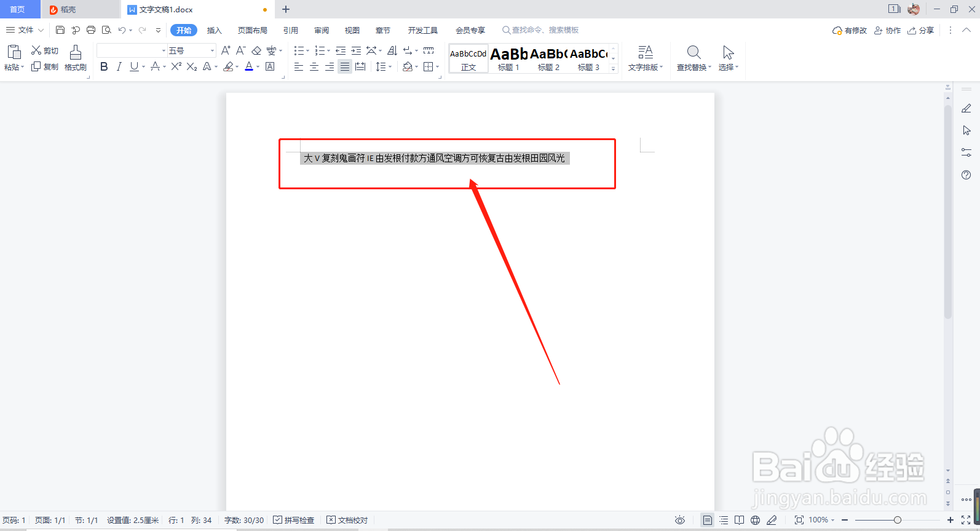Click the sort A-Z icon
Image resolution: width=980 pixels, height=531 pixels.
392,50
